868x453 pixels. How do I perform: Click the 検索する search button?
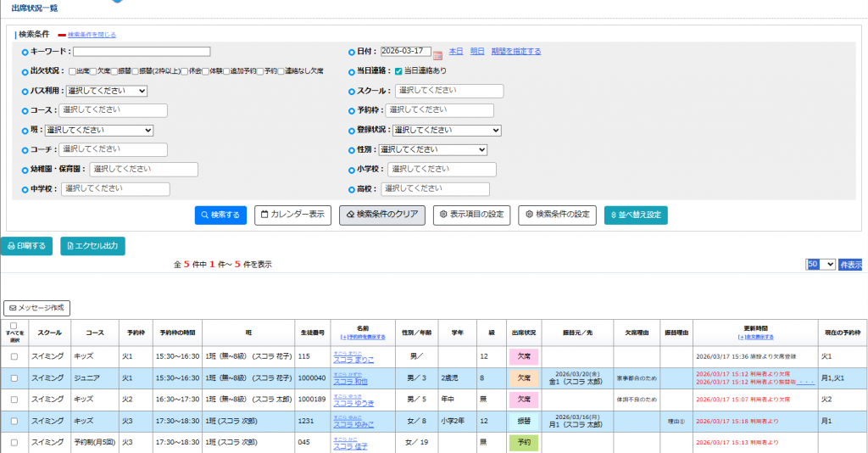[220, 215]
